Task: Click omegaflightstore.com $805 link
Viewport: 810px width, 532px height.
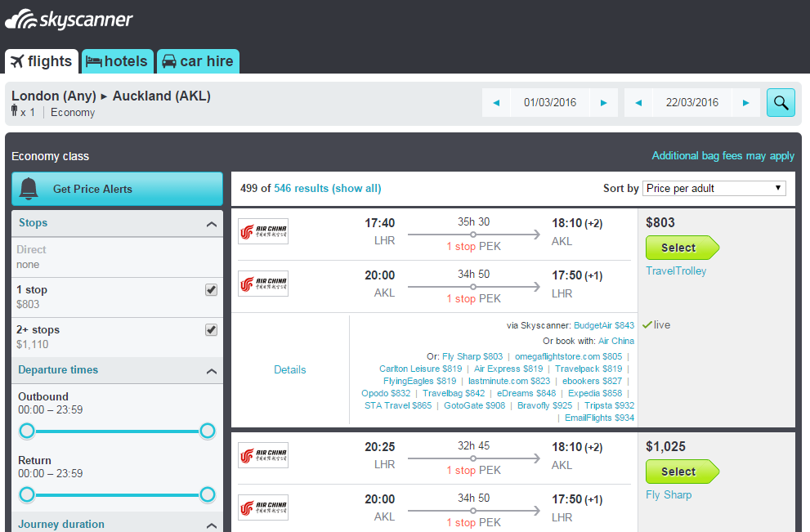Action: (568, 356)
